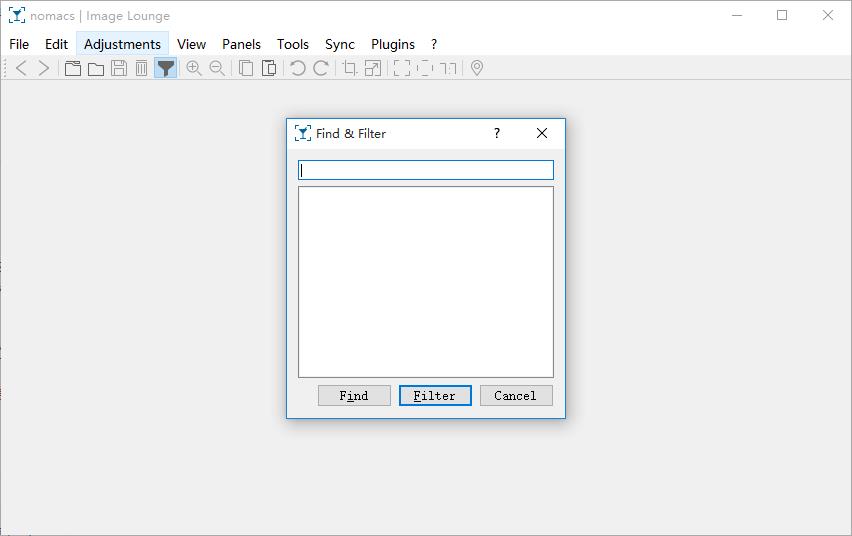Click the Reset view icon
Screen dimensions: 852x536
click(424, 68)
